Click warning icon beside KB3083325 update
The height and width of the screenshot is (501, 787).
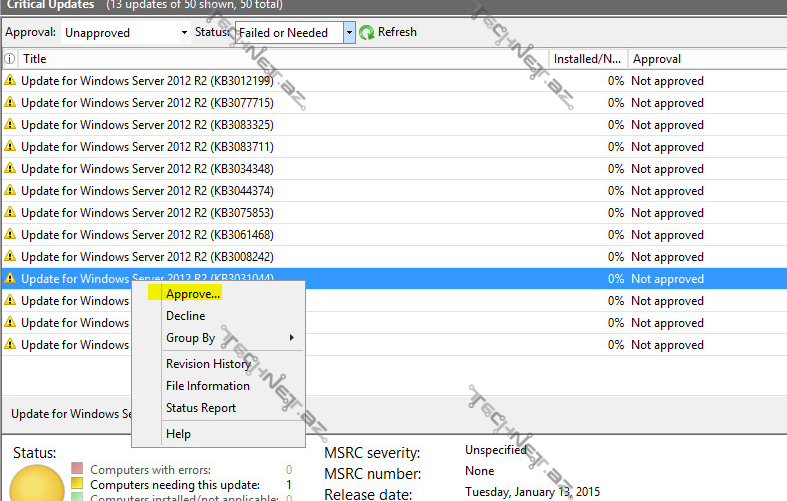(x=10, y=125)
